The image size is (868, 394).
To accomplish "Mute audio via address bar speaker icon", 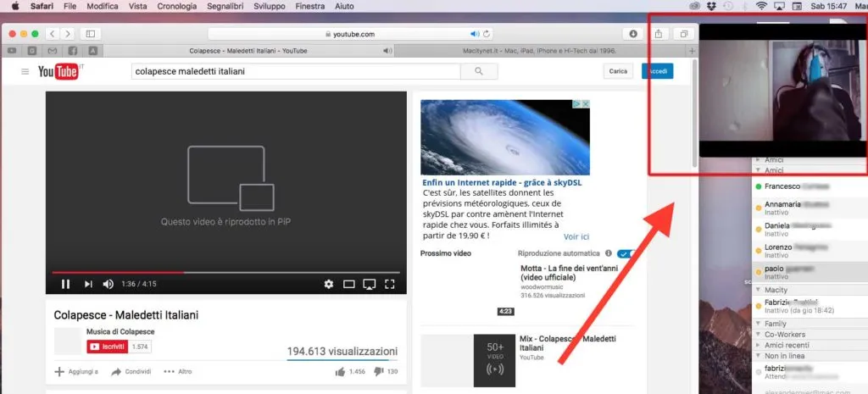I will click(475, 34).
